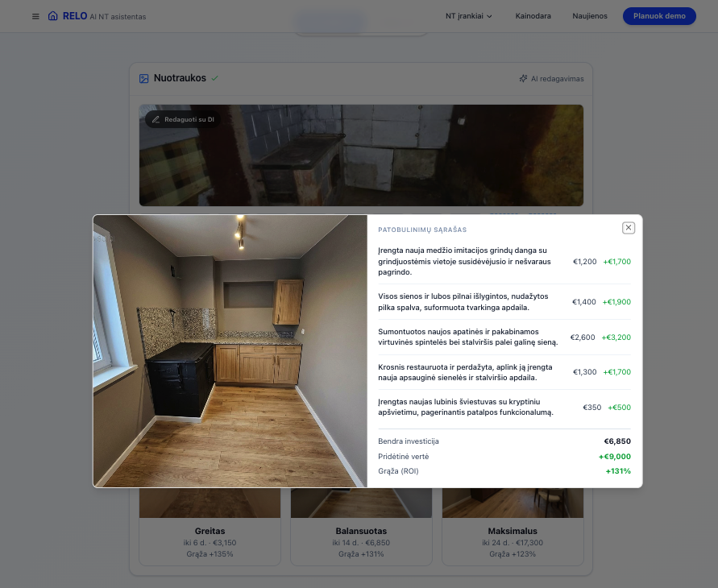This screenshot has height=588, width=718.
Task: Select the ceiling light fixture improvement row
Action: 504,408
